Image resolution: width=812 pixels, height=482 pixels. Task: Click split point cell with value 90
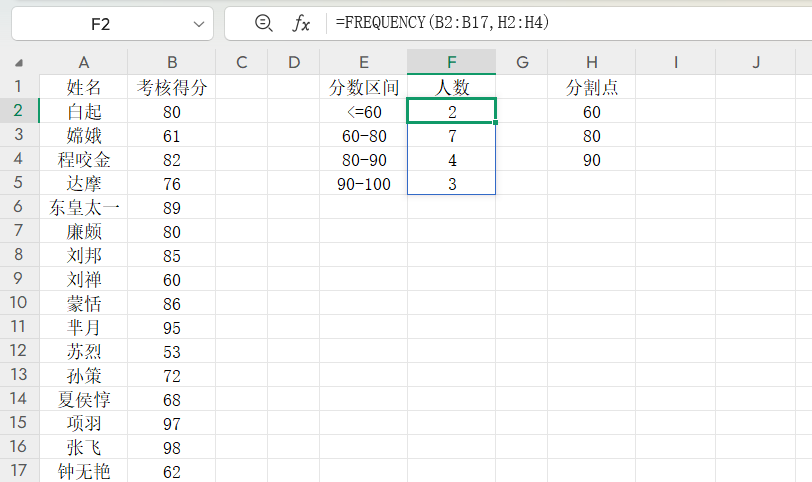click(592, 159)
